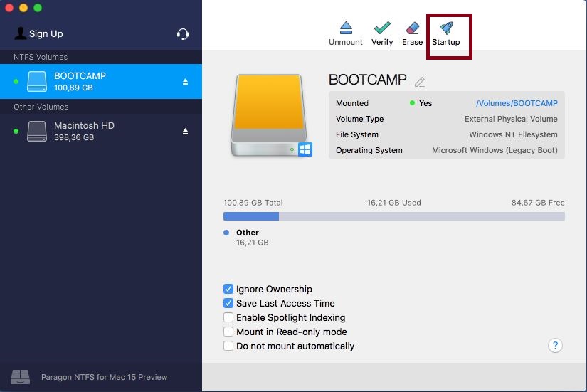Click the BOOTCAMP volume title
Screen dimensions: 587x392
(x=368, y=80)
